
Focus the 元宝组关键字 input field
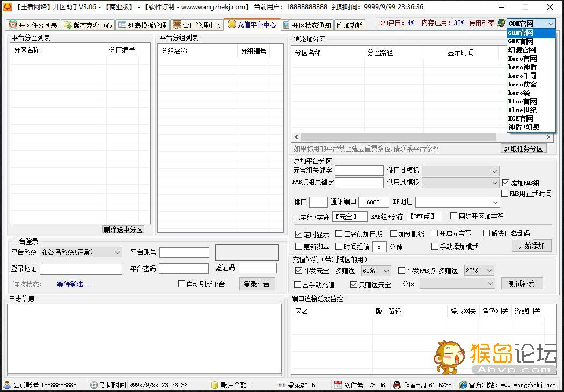point(359,171)
